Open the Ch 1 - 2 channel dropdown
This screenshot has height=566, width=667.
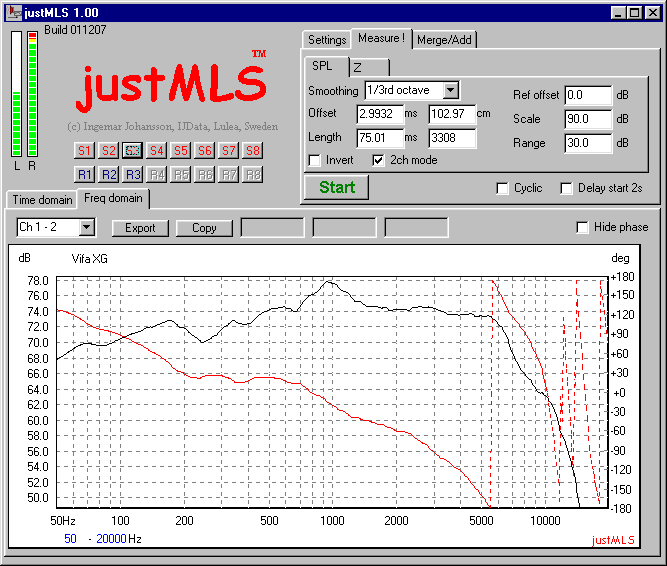point(86,227)
